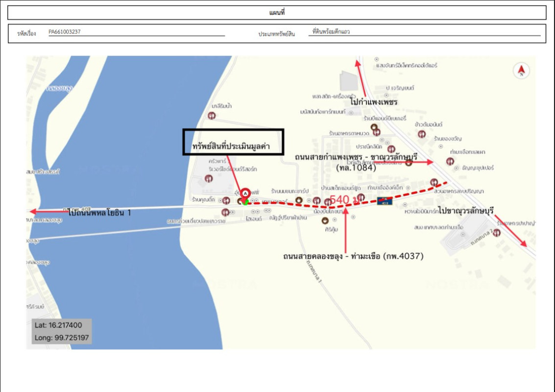Screen dimensions: 555x392
Task: Click the ข้าวต้มอนันต์ place label
Action: 429,124
